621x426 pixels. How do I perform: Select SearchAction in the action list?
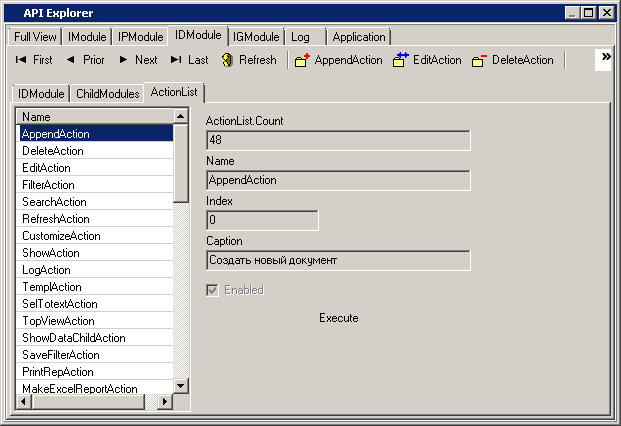54,202
